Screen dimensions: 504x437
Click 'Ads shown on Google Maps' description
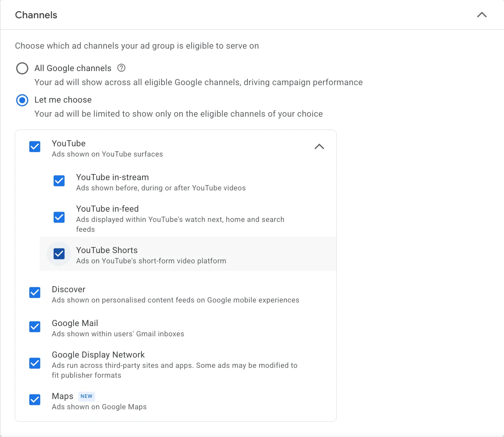coord(99,407)
